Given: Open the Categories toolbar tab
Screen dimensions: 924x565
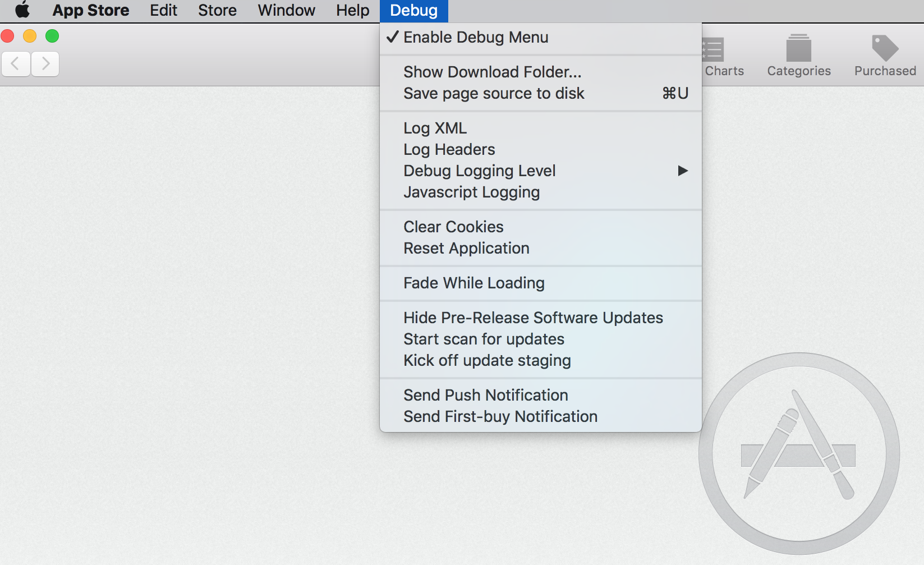Looking at the screenshot, I should [799, 56].
